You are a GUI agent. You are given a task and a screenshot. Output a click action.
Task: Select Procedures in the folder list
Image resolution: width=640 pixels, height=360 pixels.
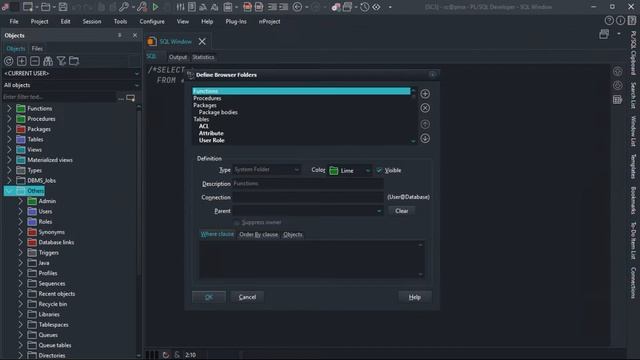tap(207, 98)
